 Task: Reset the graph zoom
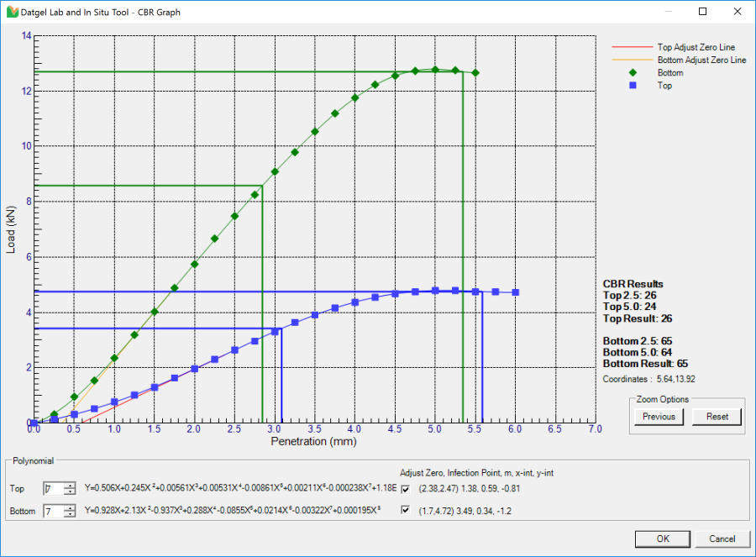coord(716,417)
